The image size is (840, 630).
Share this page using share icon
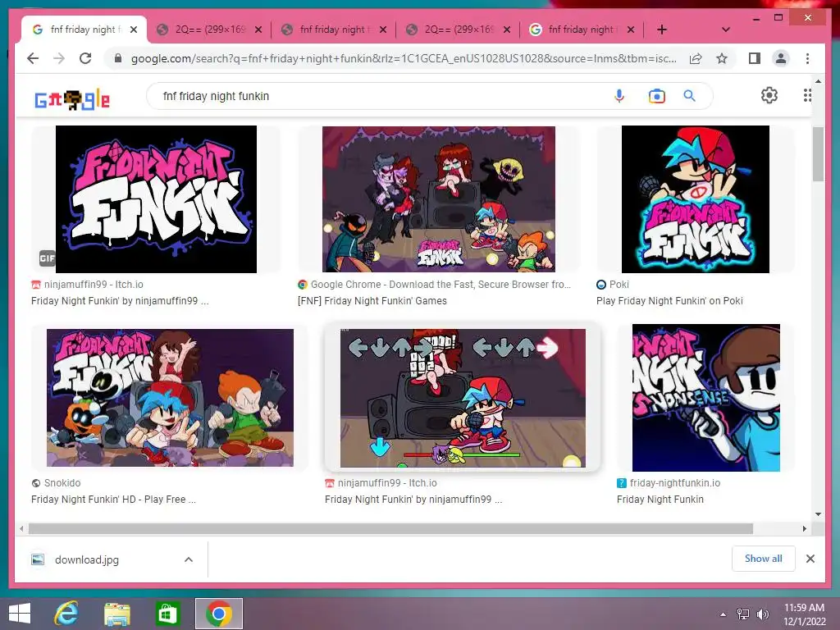point(696,58)
